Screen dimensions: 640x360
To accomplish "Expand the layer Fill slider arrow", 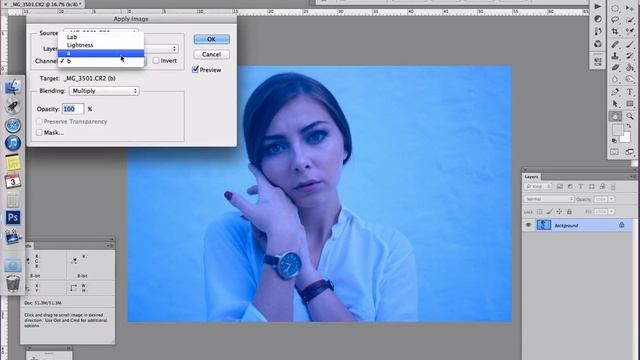I will coord(611,211).
